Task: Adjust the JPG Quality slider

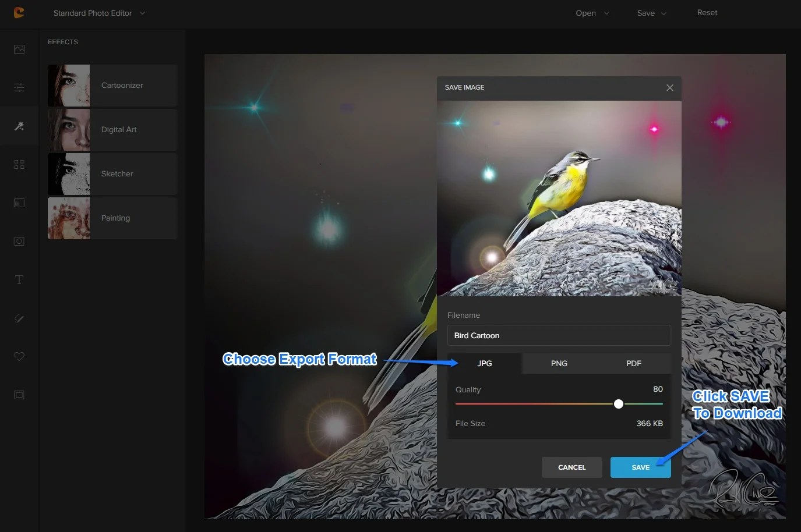Action: (619, 403)
